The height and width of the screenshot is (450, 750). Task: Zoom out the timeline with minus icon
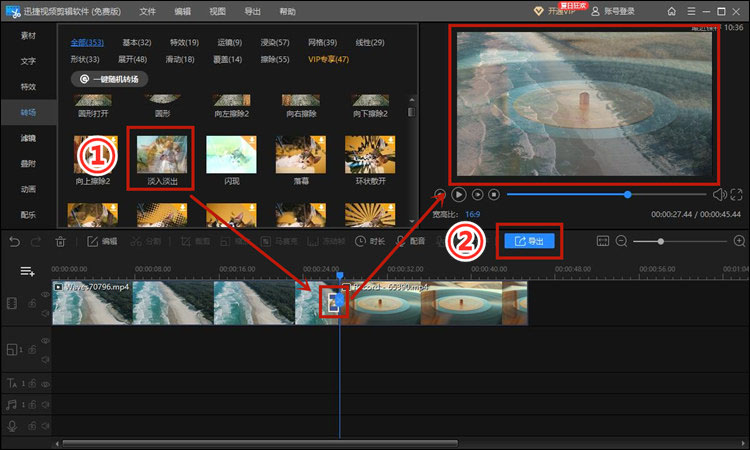click(x=621, y=241)
